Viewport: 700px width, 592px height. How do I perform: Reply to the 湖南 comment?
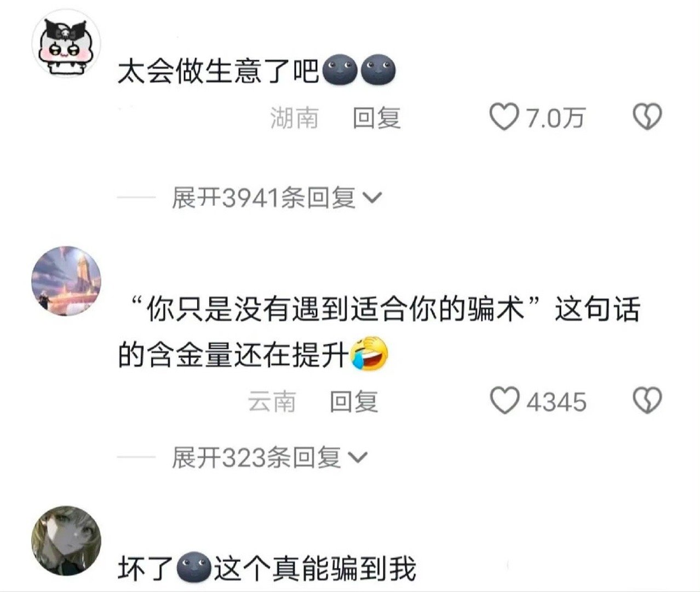click(376, 118)
